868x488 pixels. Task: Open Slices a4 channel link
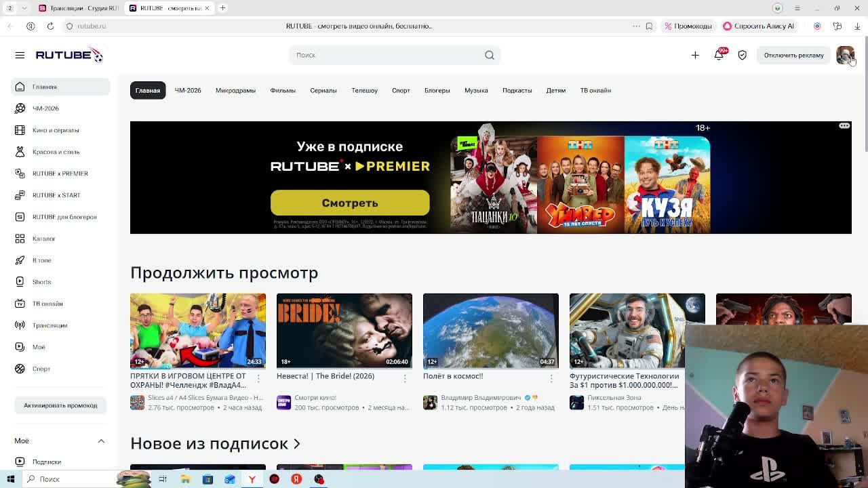click(205, 398)
